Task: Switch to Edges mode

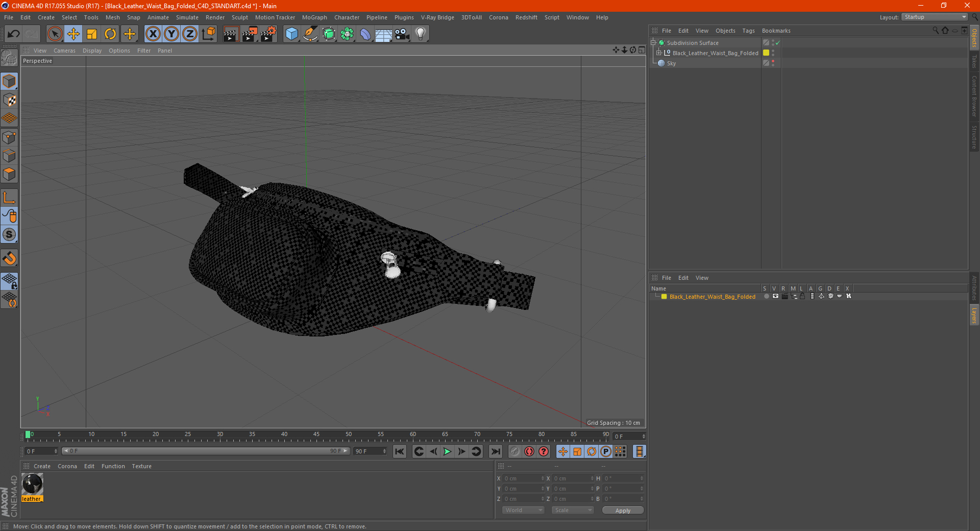Action: pos(9,156)
